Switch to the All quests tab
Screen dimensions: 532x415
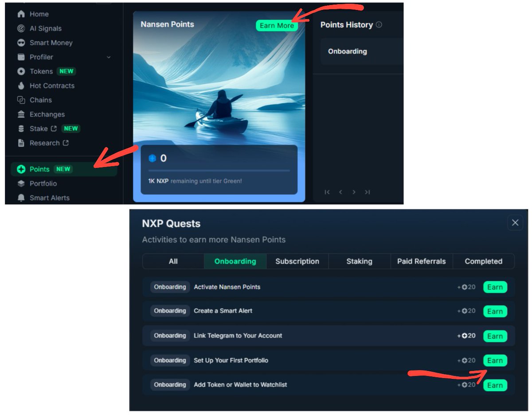tap(173, 261)
